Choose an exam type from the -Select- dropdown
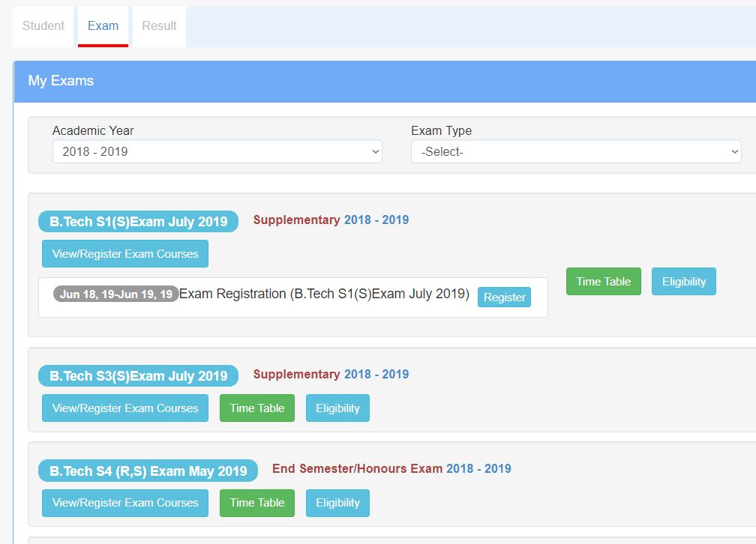The image size is (756, 544). (575, 151)
